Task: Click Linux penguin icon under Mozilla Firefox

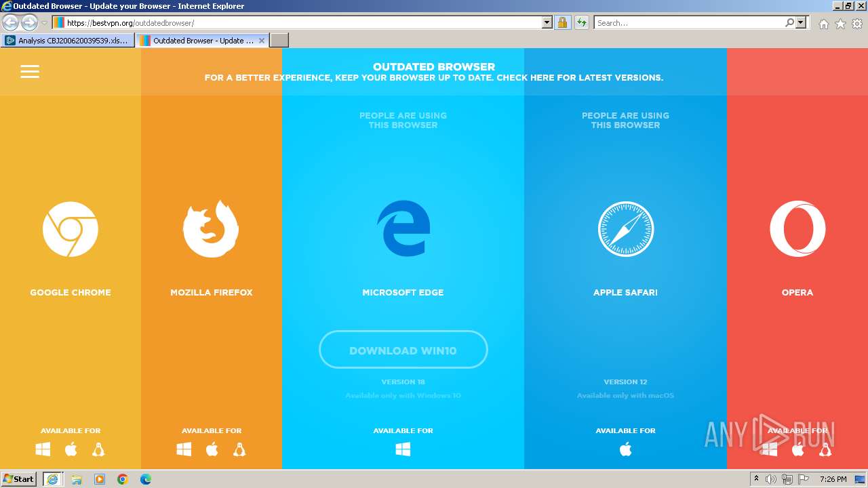Action: tap(239, 449)
